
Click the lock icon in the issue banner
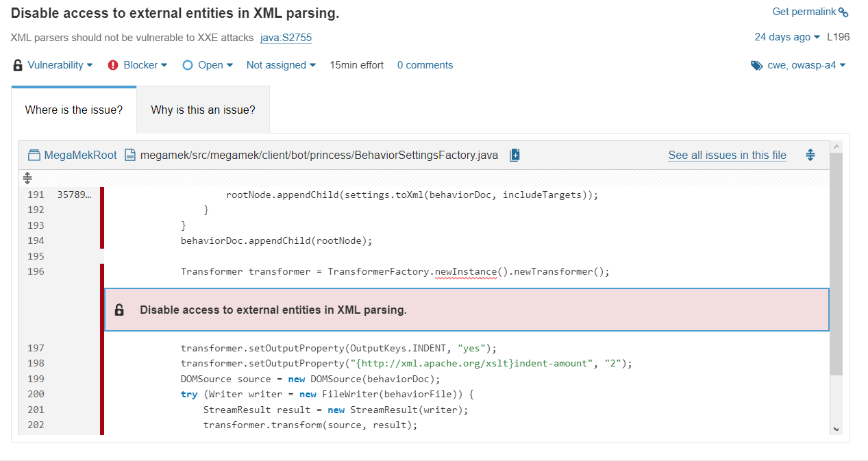point(119,309)
